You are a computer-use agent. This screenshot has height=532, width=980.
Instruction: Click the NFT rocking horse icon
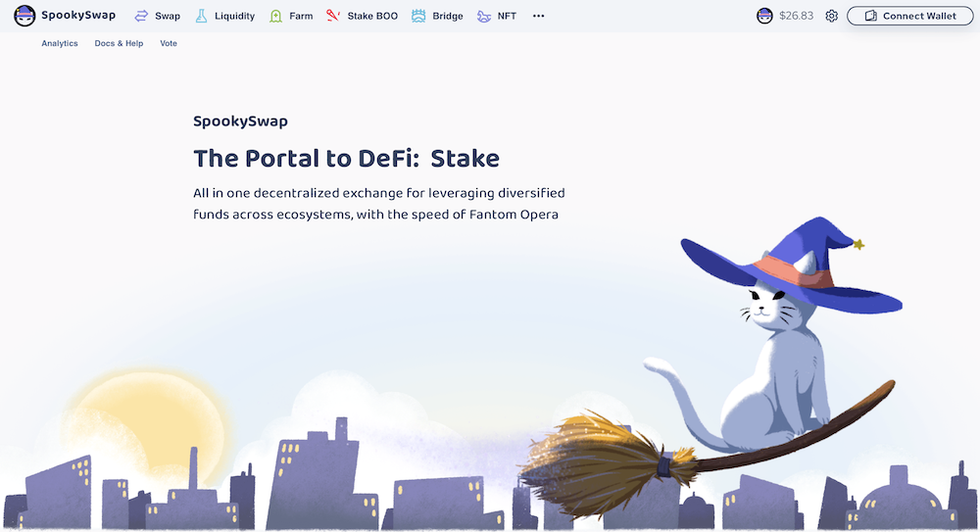pyautogui.click(x=484, y=17)
